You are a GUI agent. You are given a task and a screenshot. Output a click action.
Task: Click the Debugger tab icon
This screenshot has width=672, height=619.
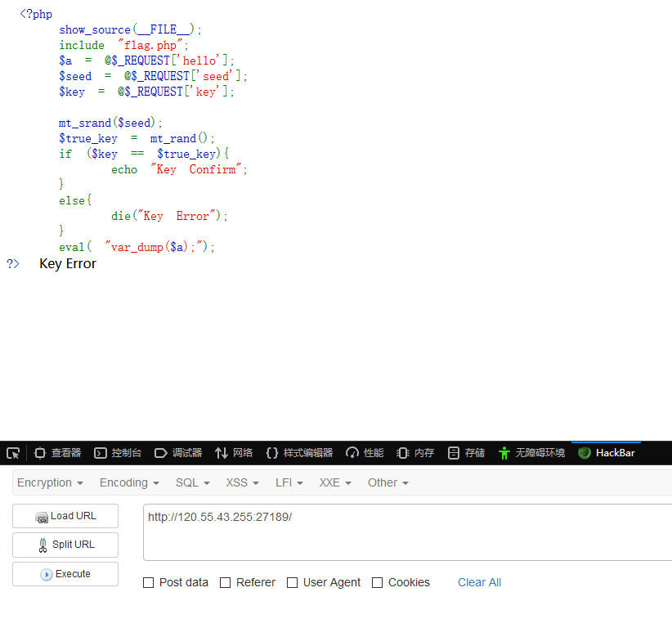tap(161, 453)
